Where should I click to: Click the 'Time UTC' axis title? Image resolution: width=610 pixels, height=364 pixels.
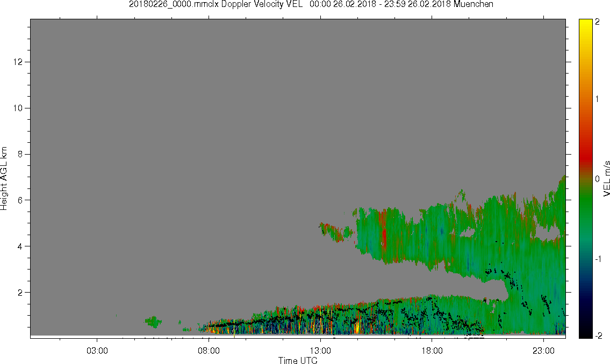pyautogui.click(x=298, y=360)
